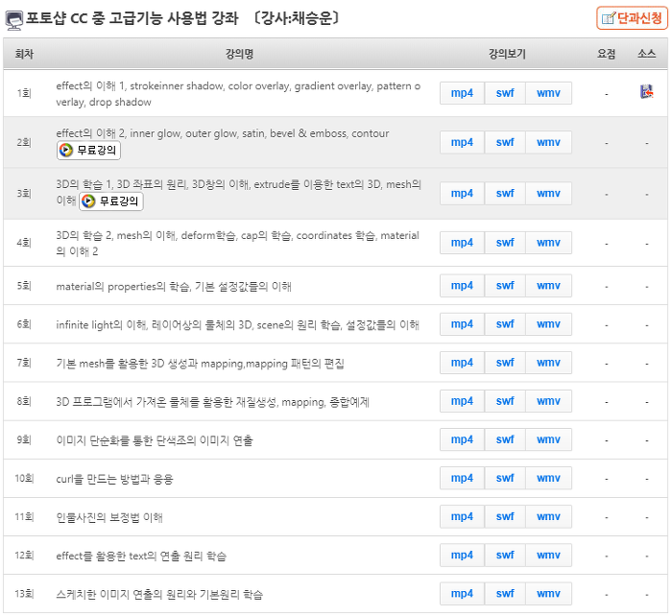Click swf in the 5회 row
The width and height of the screenshot is (672, 616).
point(505,286)
